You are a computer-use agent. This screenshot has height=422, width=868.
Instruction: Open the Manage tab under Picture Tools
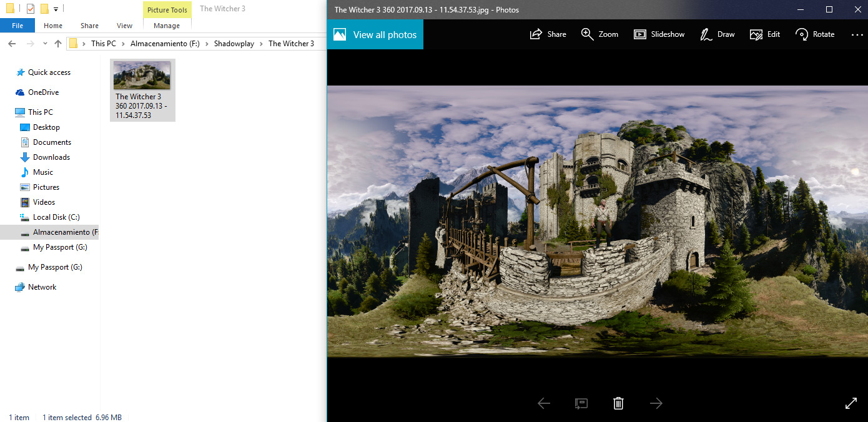coord(167,26)
